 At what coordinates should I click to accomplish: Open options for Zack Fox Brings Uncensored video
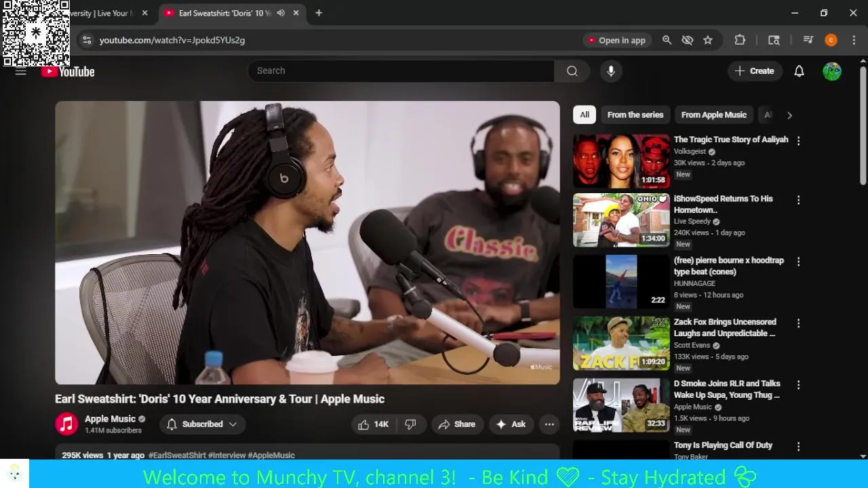point(798,323)
